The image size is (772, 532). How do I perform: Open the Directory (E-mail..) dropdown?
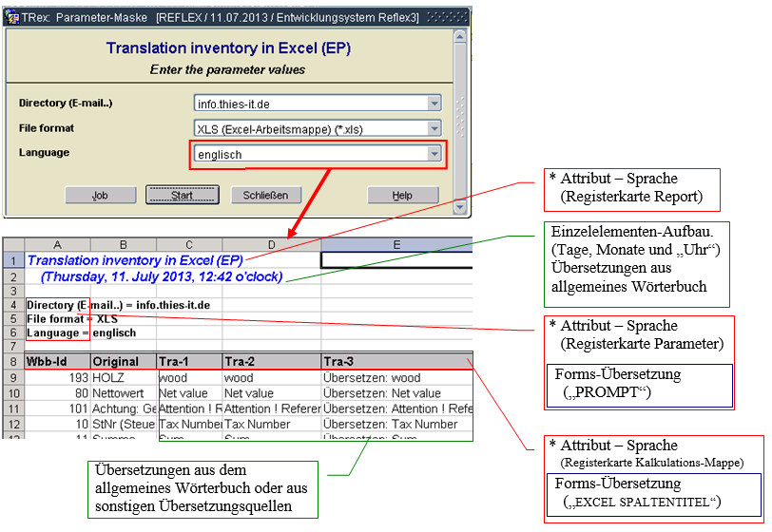tap(434, 104)
